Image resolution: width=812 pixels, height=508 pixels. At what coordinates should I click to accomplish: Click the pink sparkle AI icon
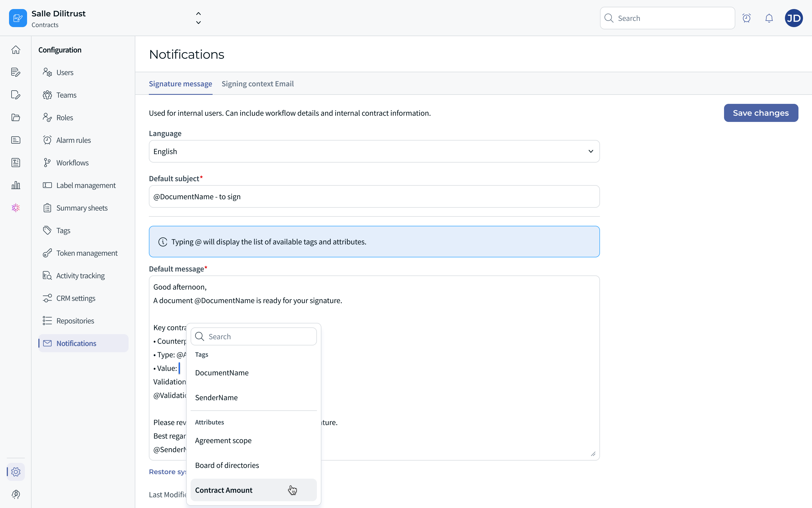16,208
